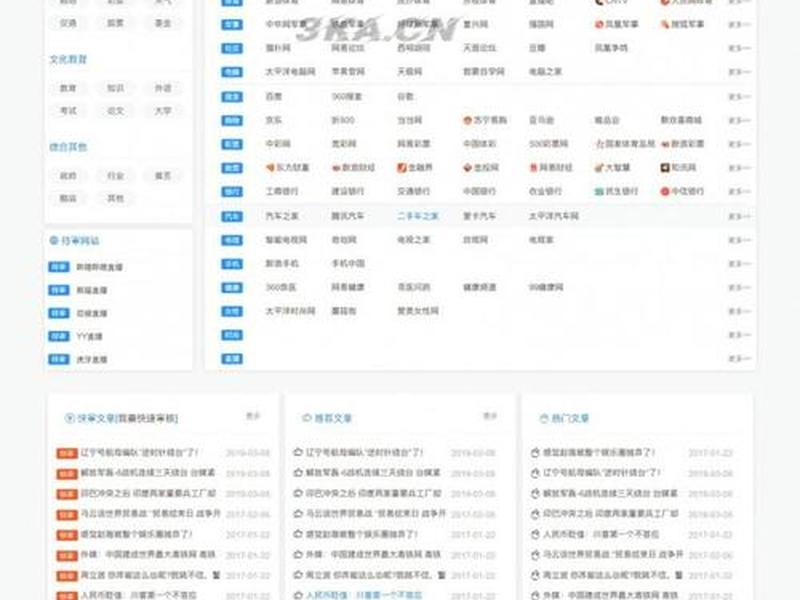Click 更多 beside the 快审文章 heading
Viewport: 800px width, 600px height.
coord(253,416)
